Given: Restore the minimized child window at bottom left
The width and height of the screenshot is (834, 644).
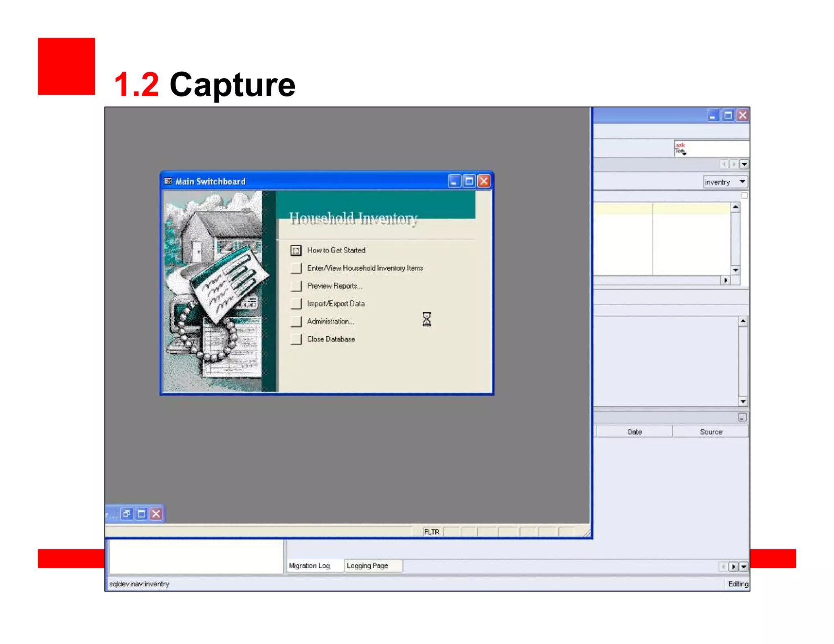Looking at the screenshot, I should pyautogui.click(x=127, y=514).
